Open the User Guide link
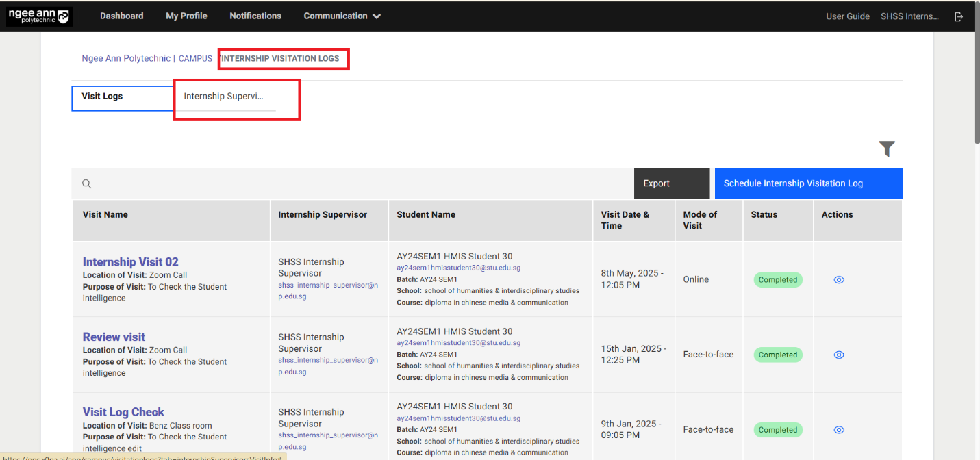This screenshot has height=460, width=980. 847,16
